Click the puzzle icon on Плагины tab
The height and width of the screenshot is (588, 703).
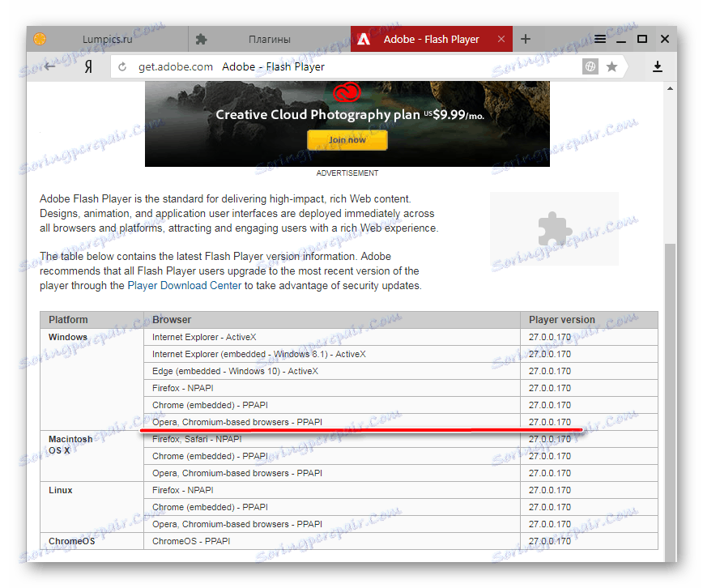[x=202, y=40]
